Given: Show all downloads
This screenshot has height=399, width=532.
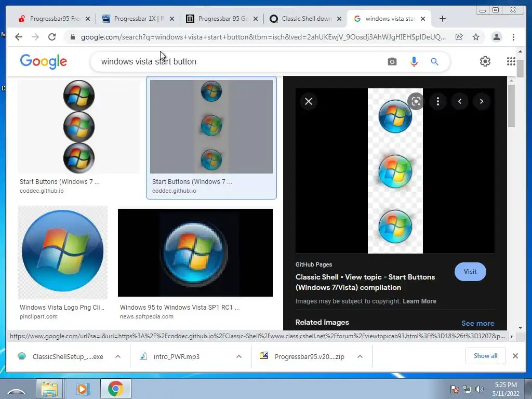Looking at the screenshot, I should click(486, 356).
